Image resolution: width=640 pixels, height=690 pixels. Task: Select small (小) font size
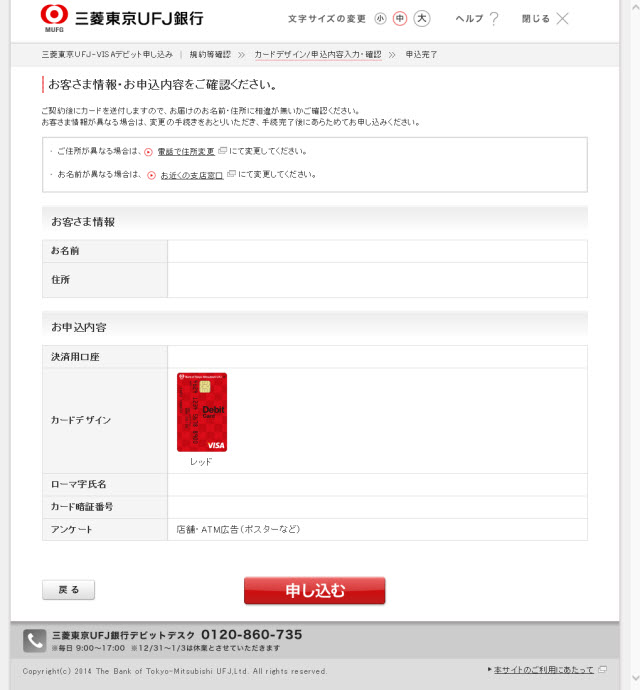[x=380, y=18]
